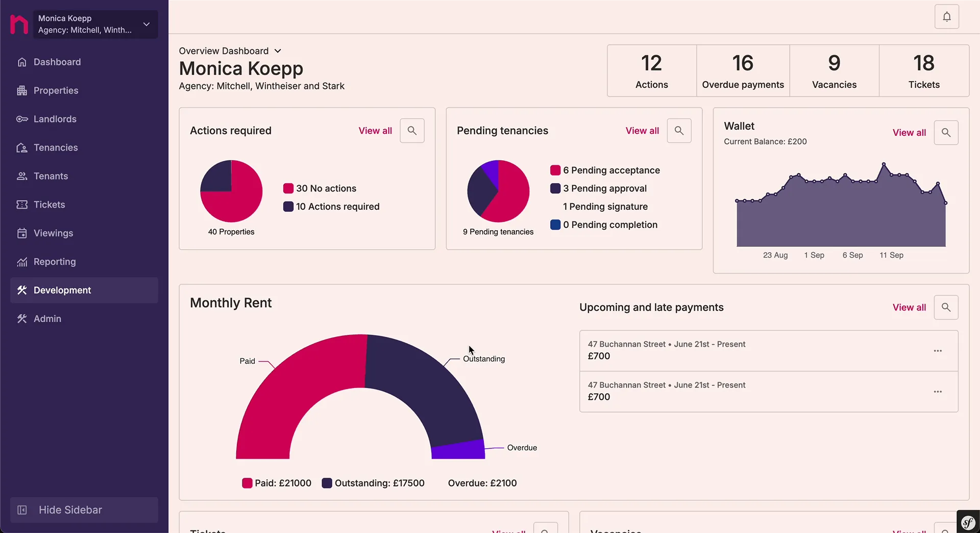The width and height of the screenshot is (980, 533).
Task: Select the Properties sidebar icon
Action: point(21,90)
